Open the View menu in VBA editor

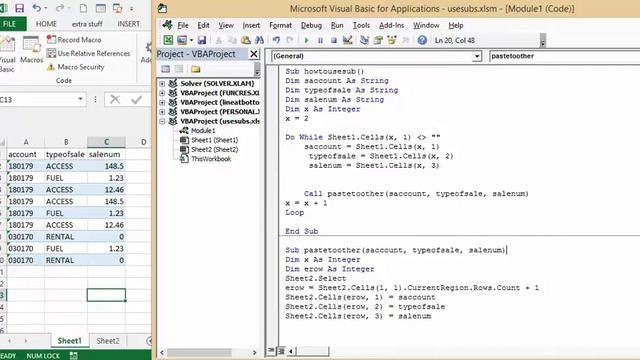(226, 25)
